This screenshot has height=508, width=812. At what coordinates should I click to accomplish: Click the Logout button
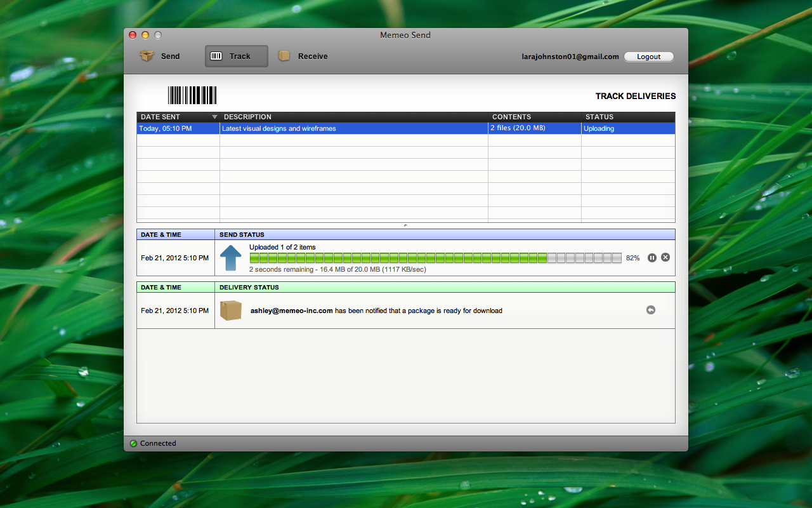pos(648,57)
